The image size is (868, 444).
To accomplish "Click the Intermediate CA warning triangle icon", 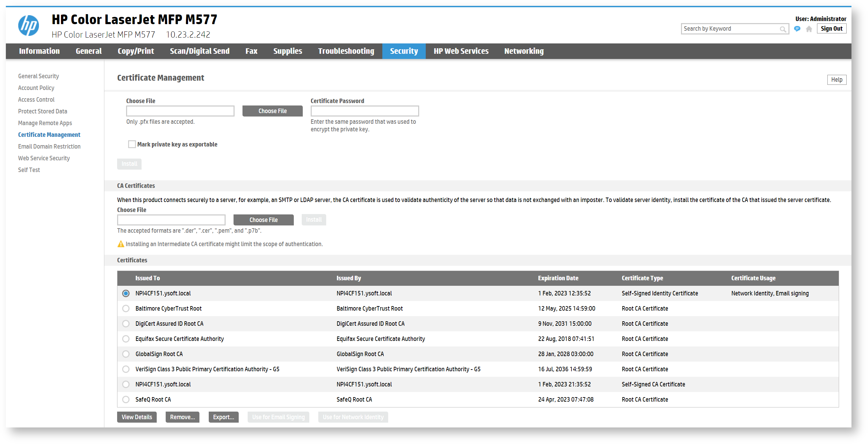I will pyautogui.click(x=121, y=244).
